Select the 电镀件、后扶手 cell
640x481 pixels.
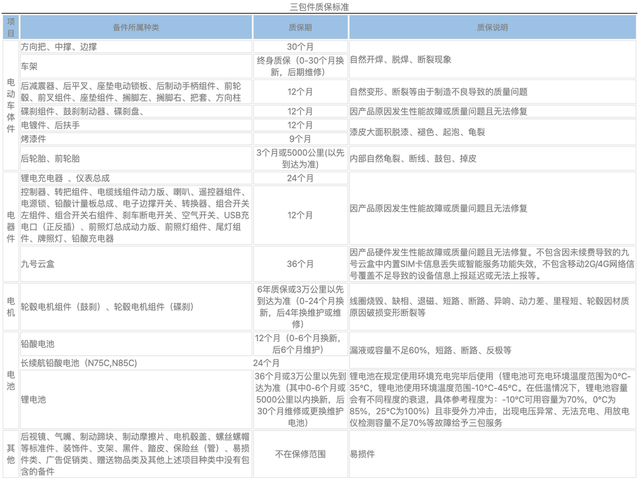pyautogui.click(x=136, y=125)
